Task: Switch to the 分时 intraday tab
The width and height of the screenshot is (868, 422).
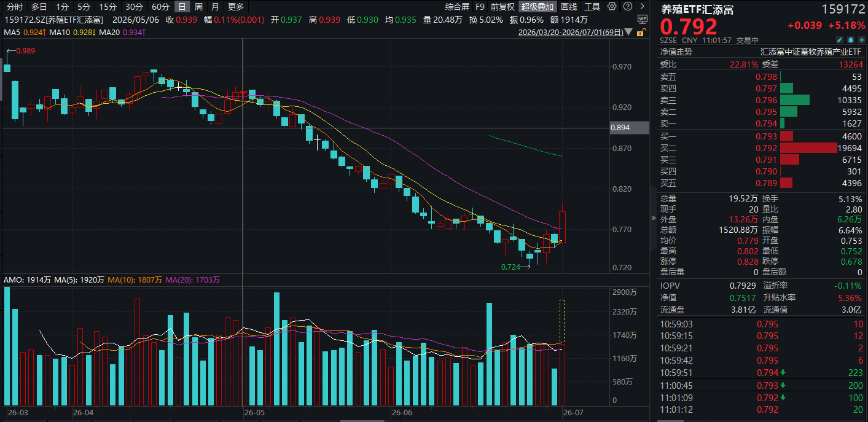Action: click(14, 7)
